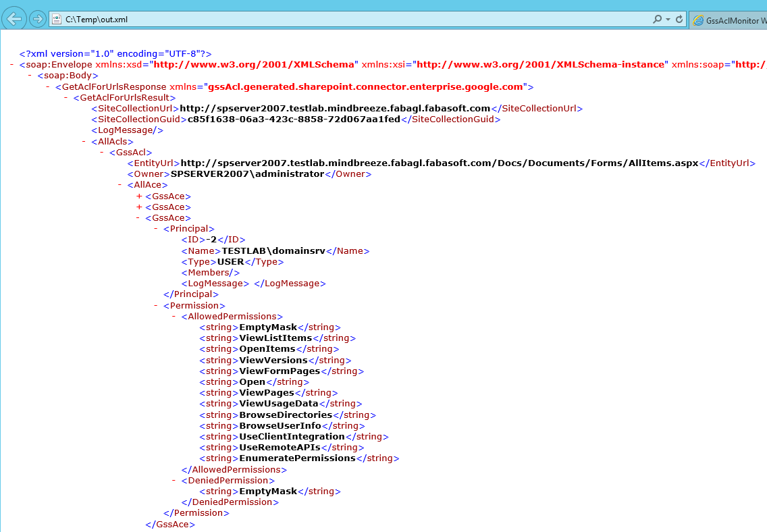Collapse the DeniedPermission node
The height and width of the screenshot is (532, 767).
pos(175,481)
